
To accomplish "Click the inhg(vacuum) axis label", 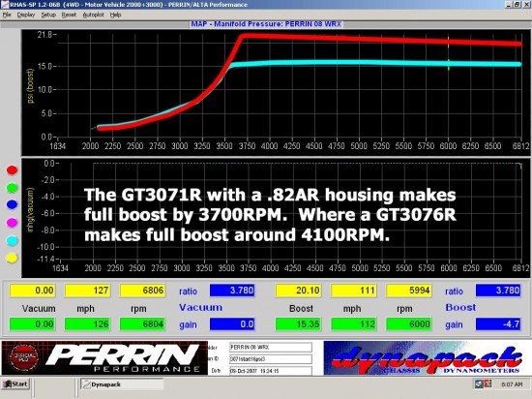I will pyautogui.click(x=31, y=210).
